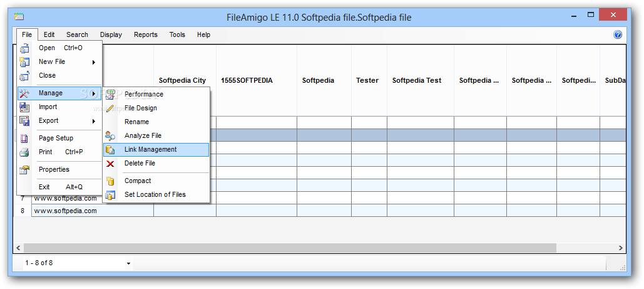Click the Softpedia City column header

182,81
